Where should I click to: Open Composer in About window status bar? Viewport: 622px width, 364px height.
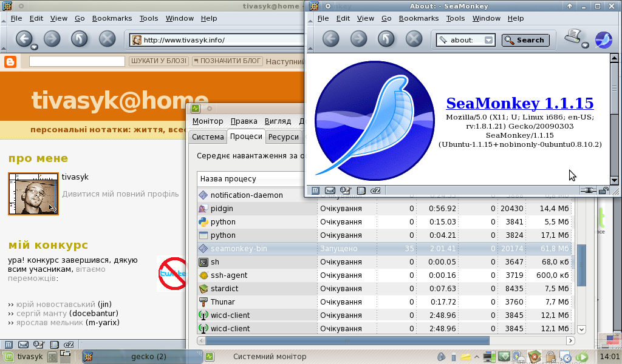345,190
